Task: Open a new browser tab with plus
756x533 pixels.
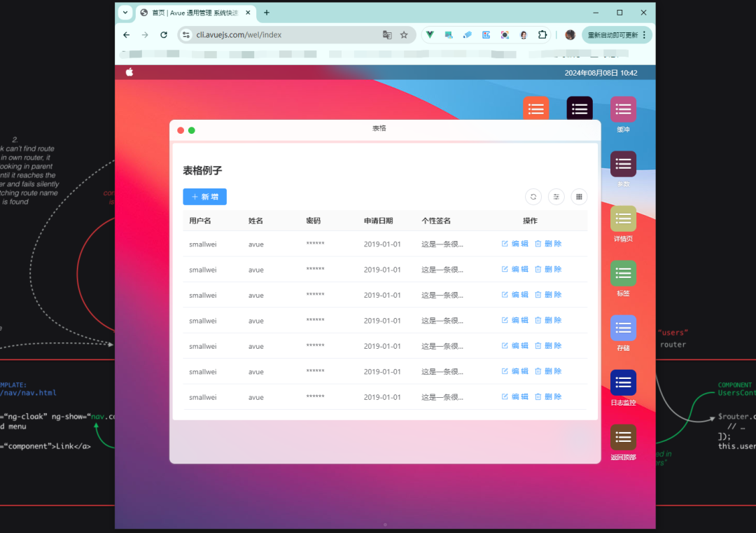Action: [x=267, y=13]
